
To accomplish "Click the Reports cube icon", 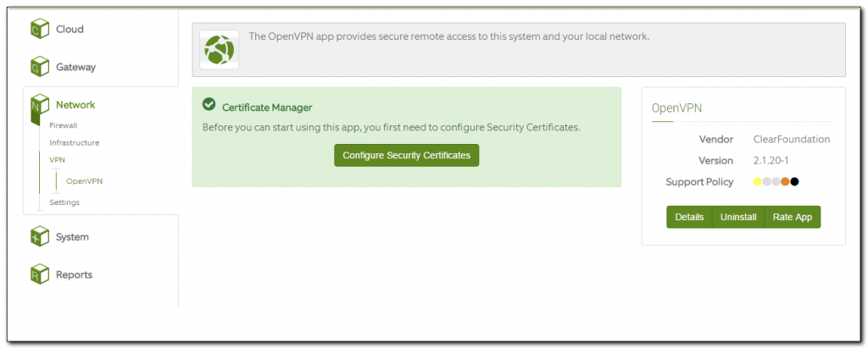I will (x=40, y=274).
